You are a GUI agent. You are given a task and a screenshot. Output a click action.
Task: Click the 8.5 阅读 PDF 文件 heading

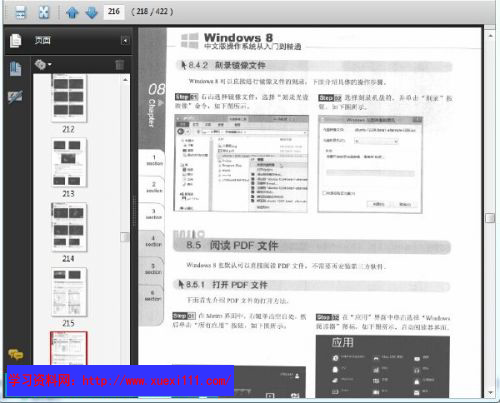pyautogui.click(x=232, y=246)
